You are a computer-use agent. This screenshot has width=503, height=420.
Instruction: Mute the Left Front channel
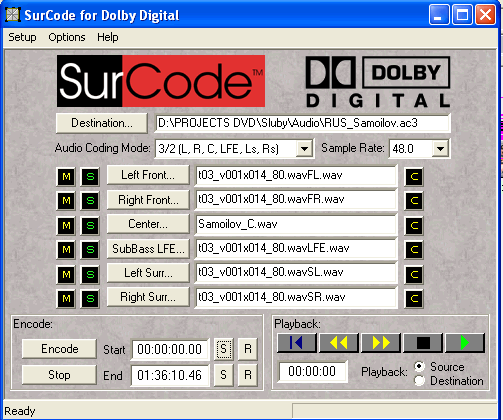66,176
